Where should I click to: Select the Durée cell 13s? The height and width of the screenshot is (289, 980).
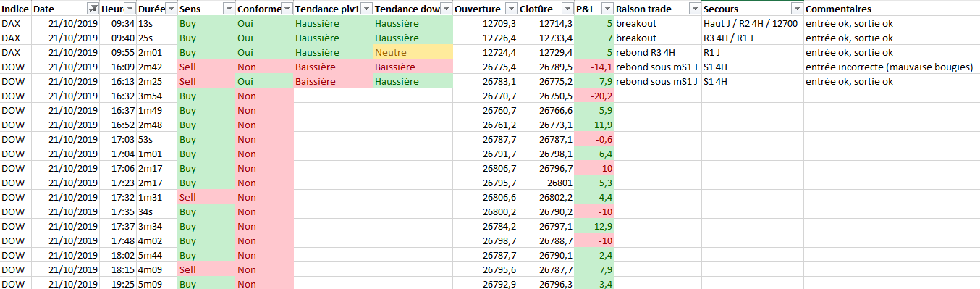pos(156,23)
